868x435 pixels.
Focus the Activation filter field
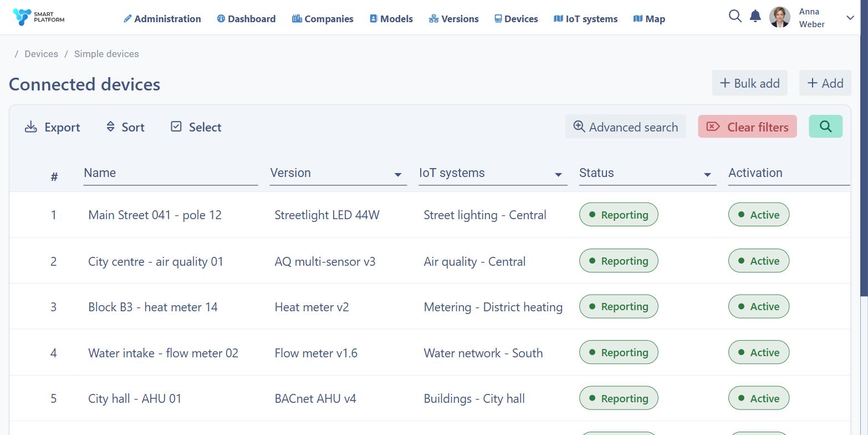click(789, 173)
